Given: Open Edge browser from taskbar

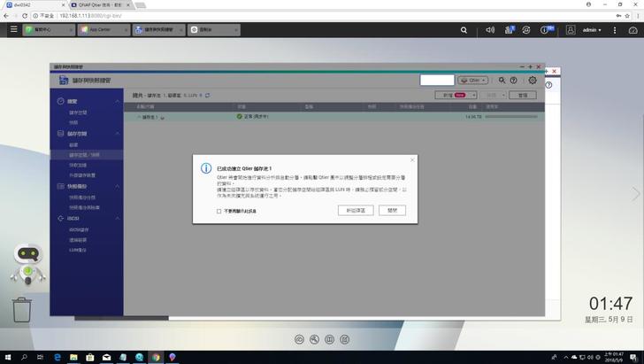Looking at the screenshot, I should (57, 357).
